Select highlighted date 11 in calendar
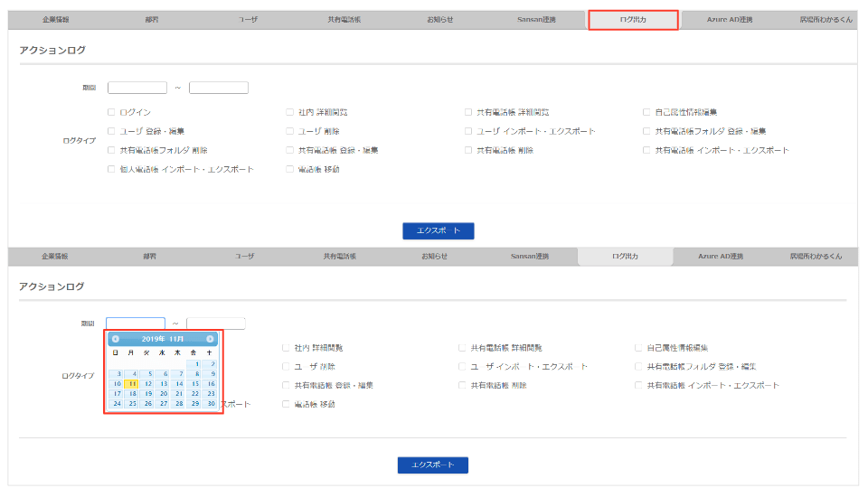868x488 pixels. pos(131,384)
